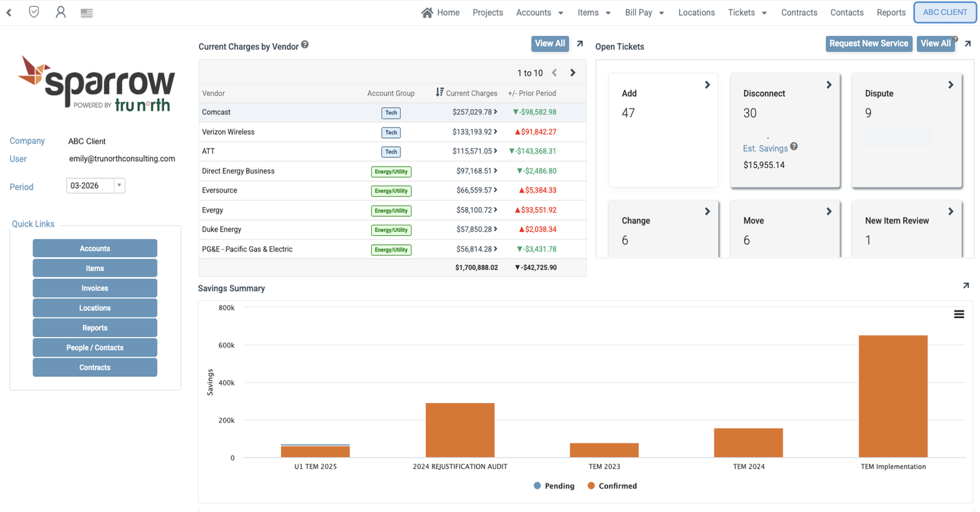The height and width of the screenshot is (512, 980).
Task: Open the Reports menu item
Action: pyautogui.click(x=891, y=12)
